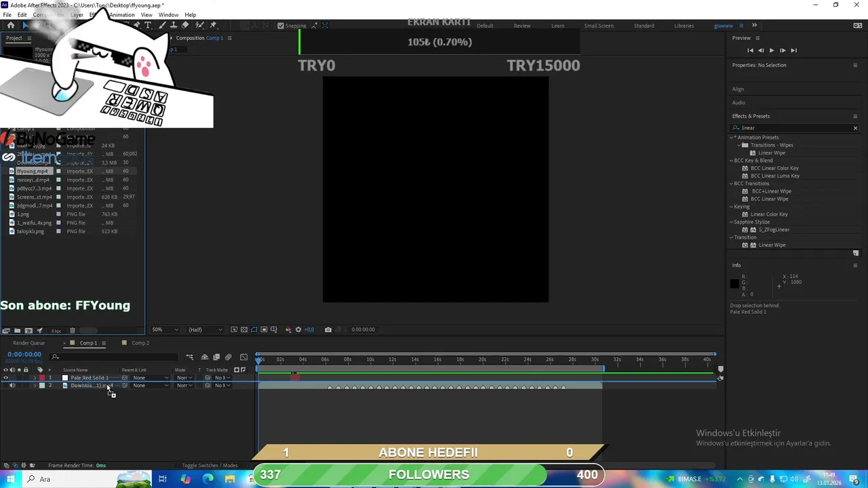Screen dimensions: 868x488
Task: Open the Preview panel menu
Action: 757,38
